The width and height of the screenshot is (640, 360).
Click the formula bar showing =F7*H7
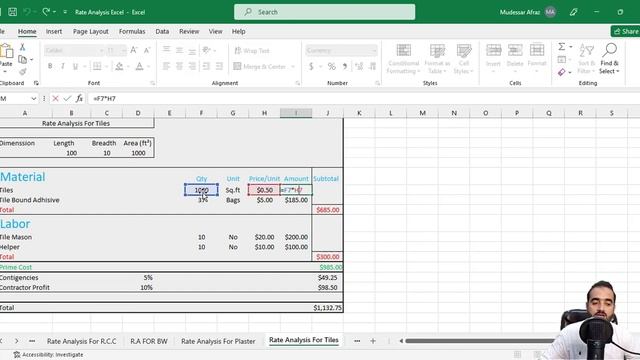pos(363,98)
